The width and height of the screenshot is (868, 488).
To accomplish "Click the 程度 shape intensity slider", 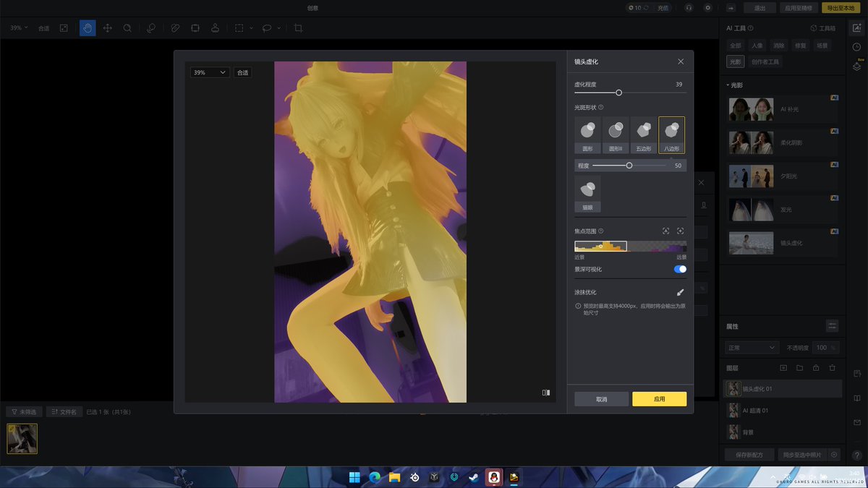I will tap(629, 166).
